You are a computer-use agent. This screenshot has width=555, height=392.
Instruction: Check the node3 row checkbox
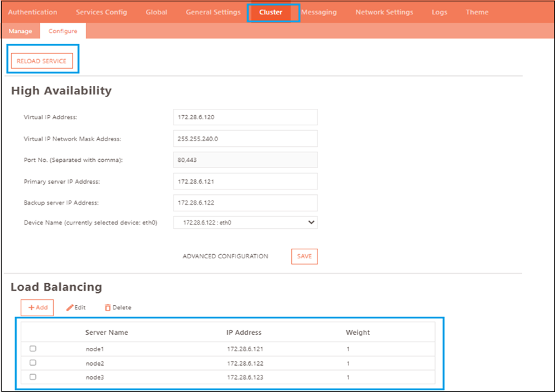33,377
